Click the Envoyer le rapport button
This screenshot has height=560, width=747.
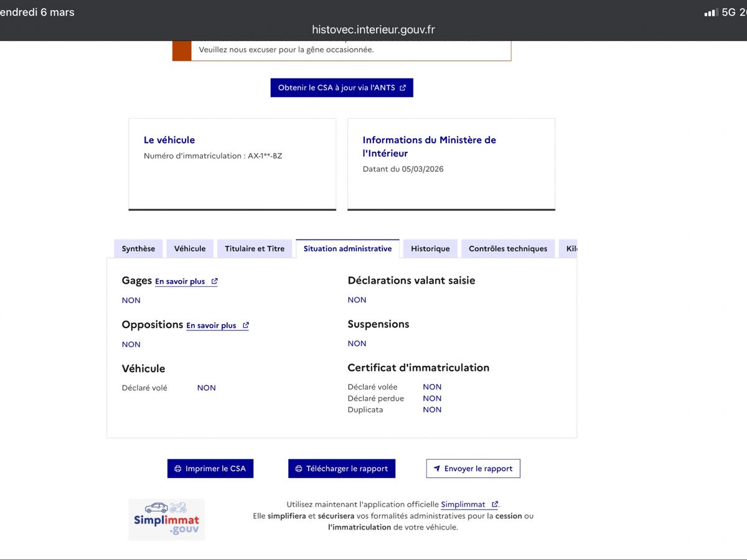[x=473, y=469]
